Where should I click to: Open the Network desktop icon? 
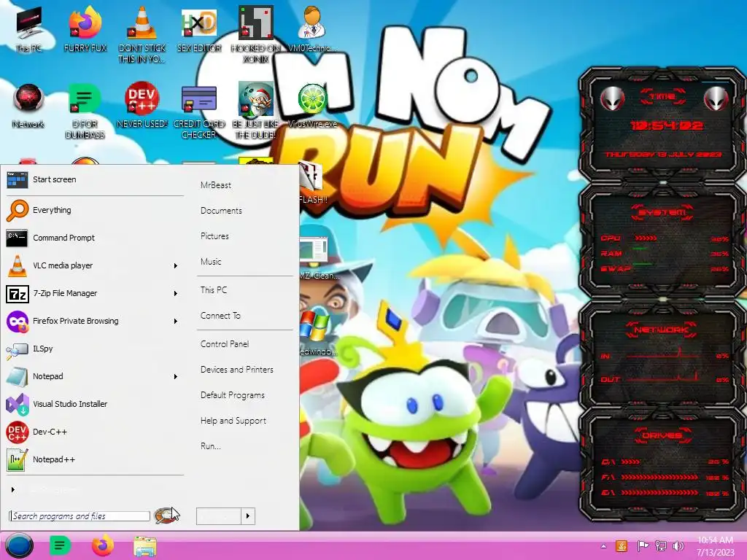28,106
